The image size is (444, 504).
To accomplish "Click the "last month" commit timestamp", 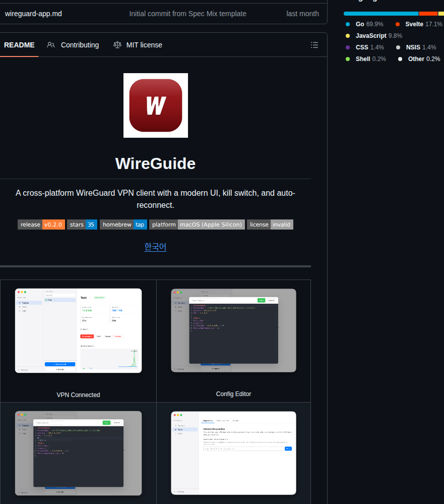I will 302,14.
